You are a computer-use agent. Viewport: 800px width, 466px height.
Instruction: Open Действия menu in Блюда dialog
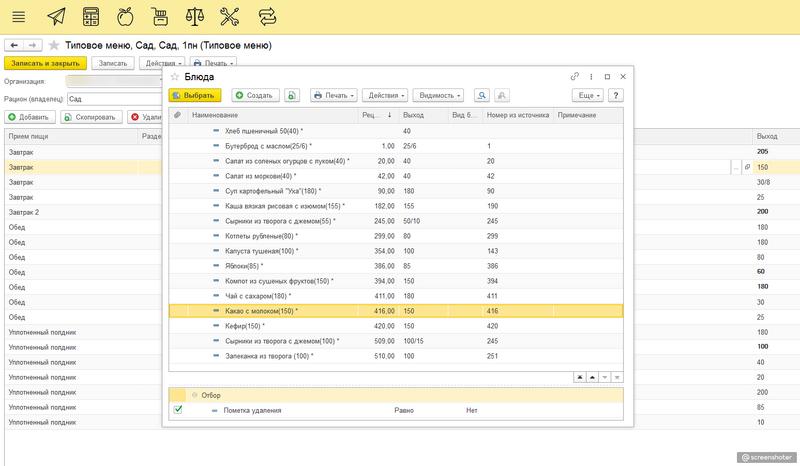(385, 95)
